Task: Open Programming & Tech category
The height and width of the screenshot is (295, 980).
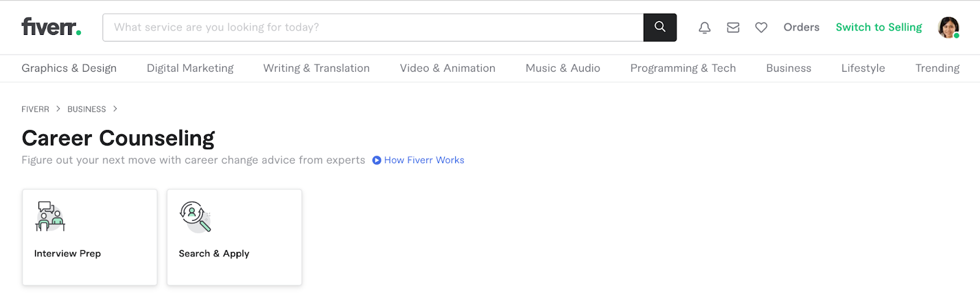Action: (x=683, y=68)
